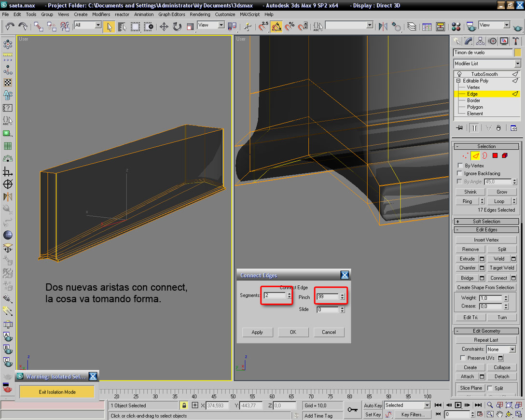The height and width of the screenshot is (420, 525).
Task: Collapse the Editable Poly tree node
Action: point(458,81)
